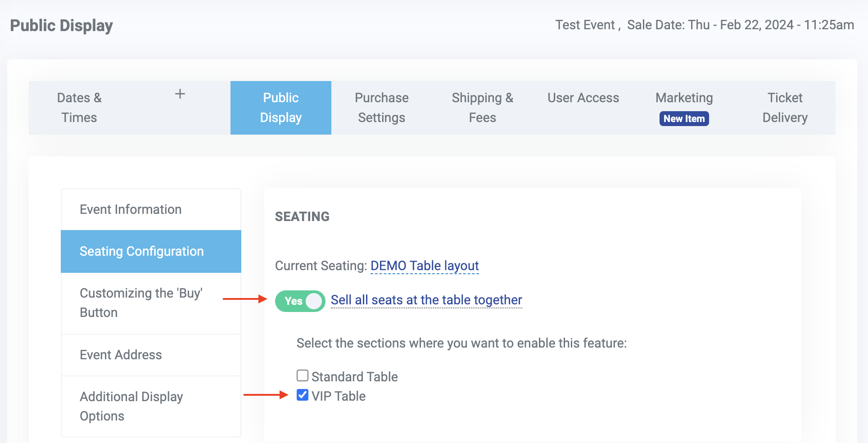Open the Dates & Times tab

coord(79,108)
